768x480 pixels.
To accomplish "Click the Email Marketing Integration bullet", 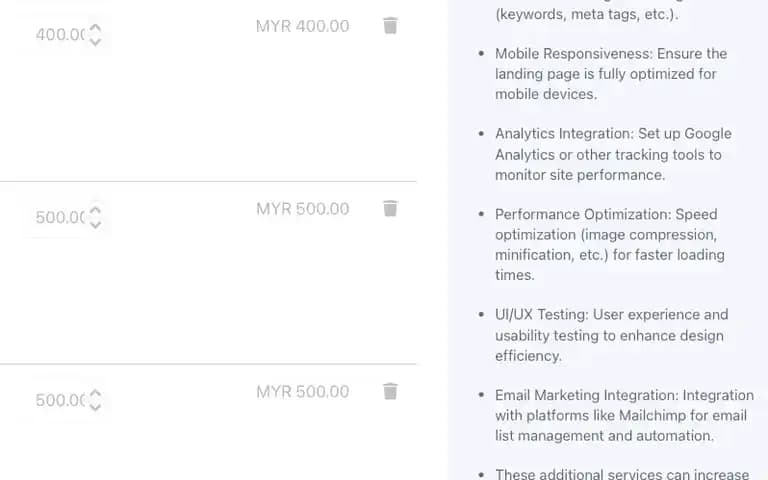I will pos(624,415).
